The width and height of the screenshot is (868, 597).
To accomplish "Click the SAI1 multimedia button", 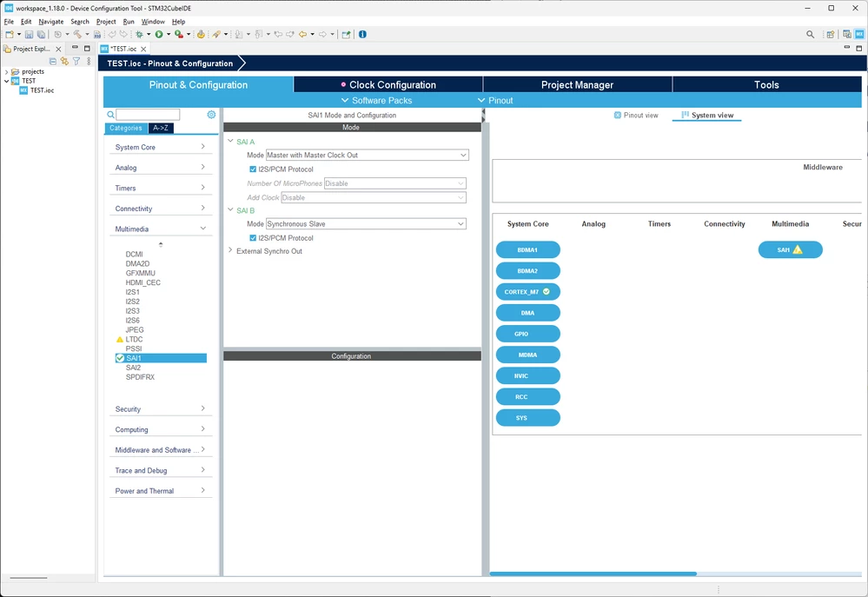I will 790,249.
